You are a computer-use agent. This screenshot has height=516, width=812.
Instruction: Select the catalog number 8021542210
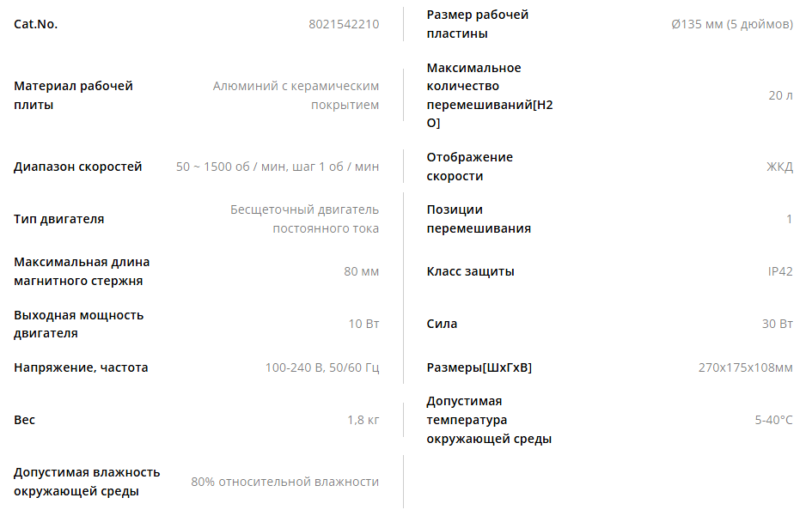344,24
